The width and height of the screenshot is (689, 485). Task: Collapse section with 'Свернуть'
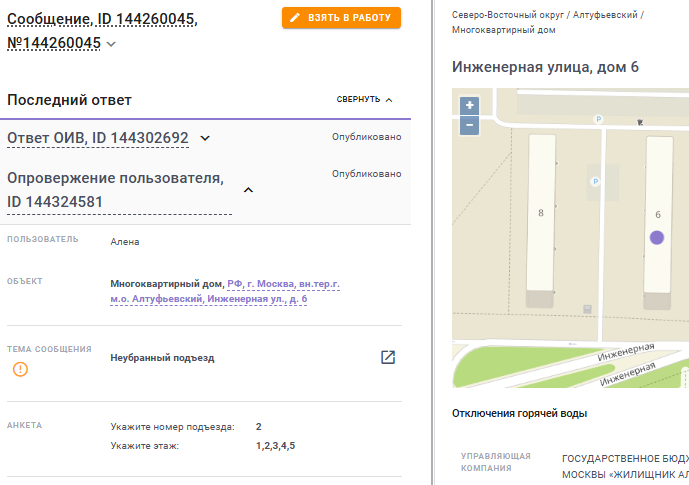[x=364, y=100]
